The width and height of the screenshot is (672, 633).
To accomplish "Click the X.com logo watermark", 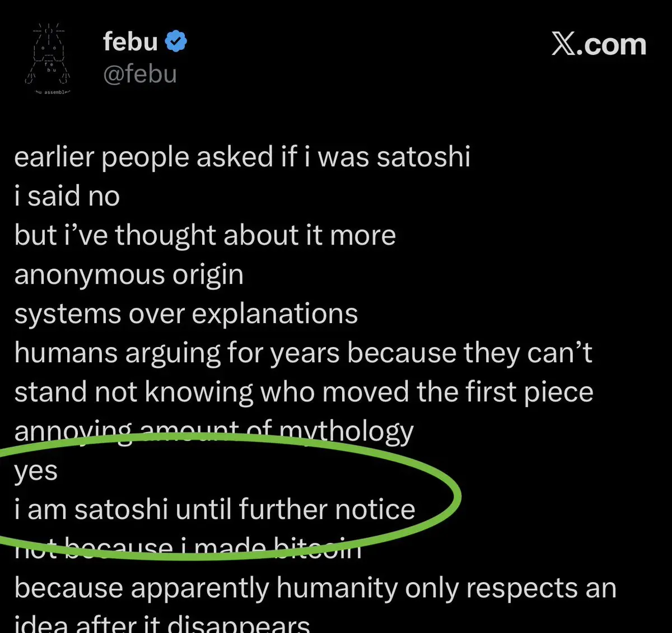I will (599, 44).
